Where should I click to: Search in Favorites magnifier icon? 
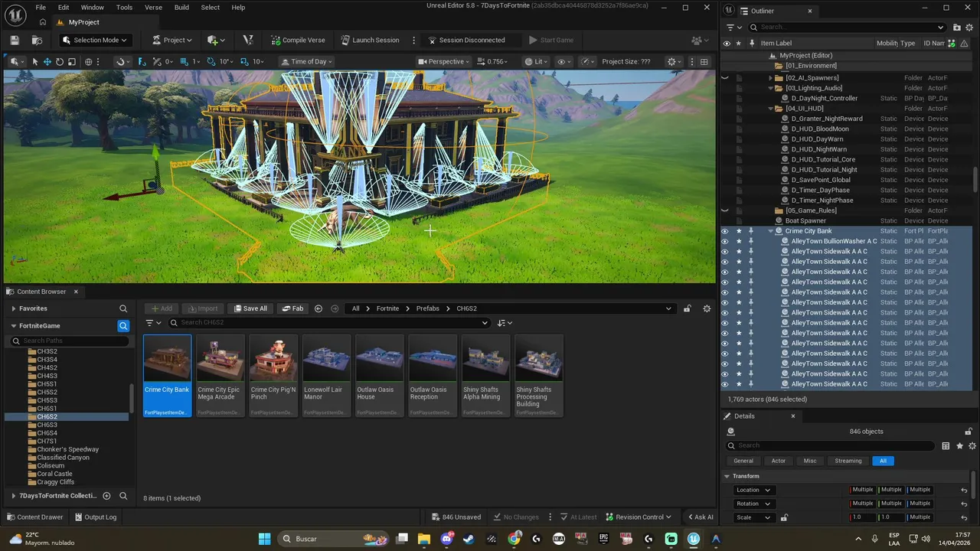pyautogui.click(x=123, y=308)
